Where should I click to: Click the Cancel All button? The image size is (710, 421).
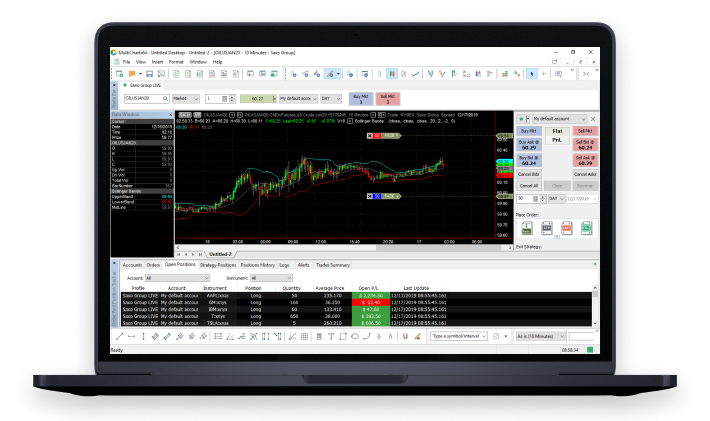point(529,186)
